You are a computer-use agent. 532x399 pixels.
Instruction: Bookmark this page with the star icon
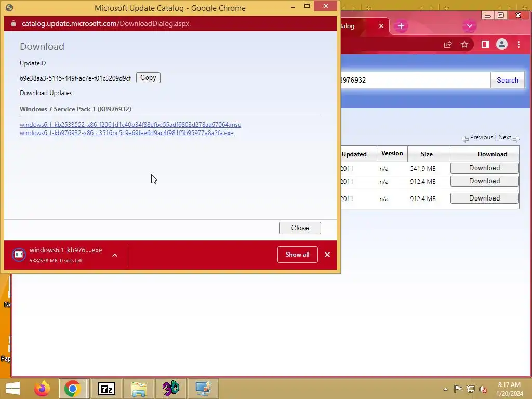coord(464,45)
